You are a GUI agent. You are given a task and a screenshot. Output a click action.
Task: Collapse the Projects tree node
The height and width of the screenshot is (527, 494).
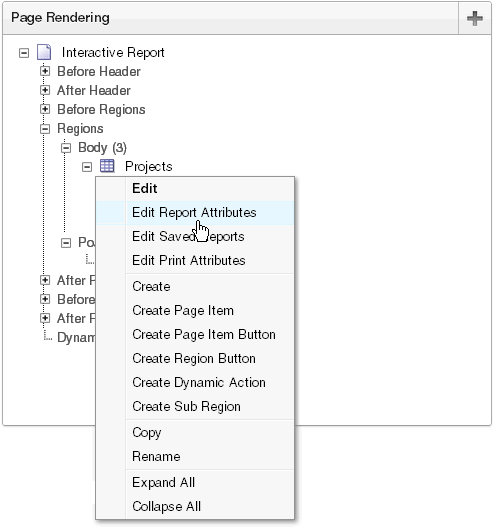coord(87,167)
